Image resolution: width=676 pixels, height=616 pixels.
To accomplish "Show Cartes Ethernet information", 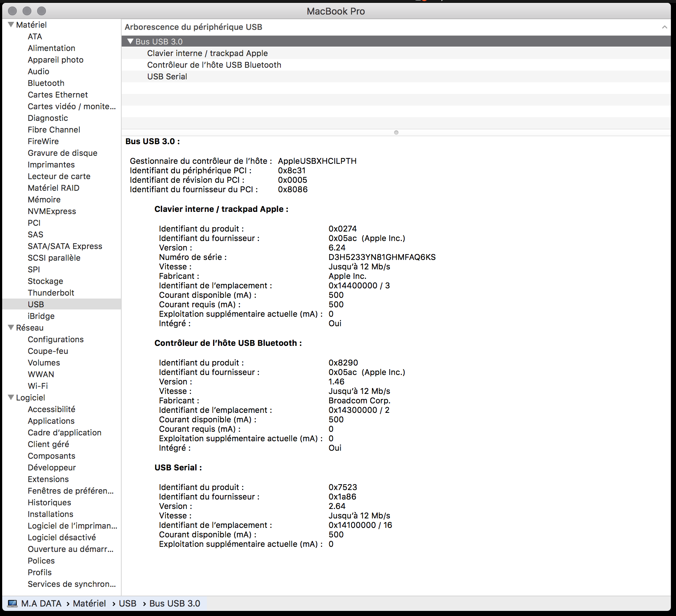I will click(58, 95).
